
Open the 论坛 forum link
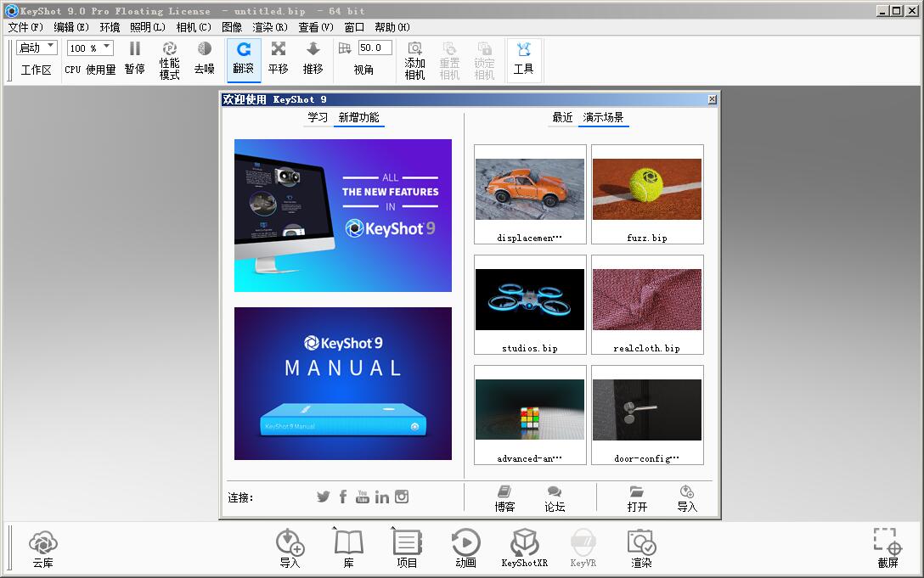(x=555, y=499)
